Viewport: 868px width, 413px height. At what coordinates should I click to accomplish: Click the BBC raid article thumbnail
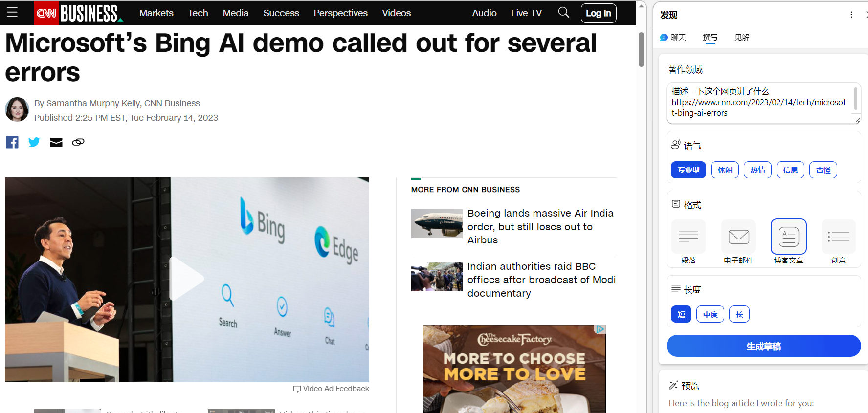(x=437, y=277)
